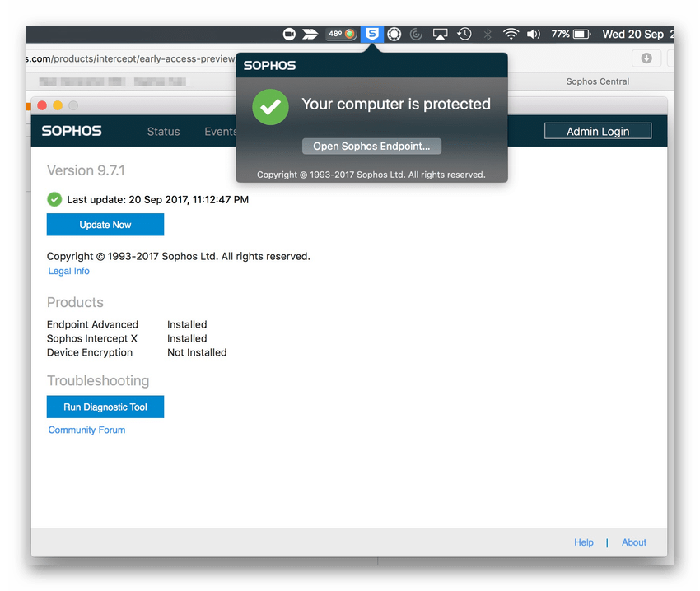Click the browser address bar URL
Screen dimensions: 700x591
click(131, 58)
